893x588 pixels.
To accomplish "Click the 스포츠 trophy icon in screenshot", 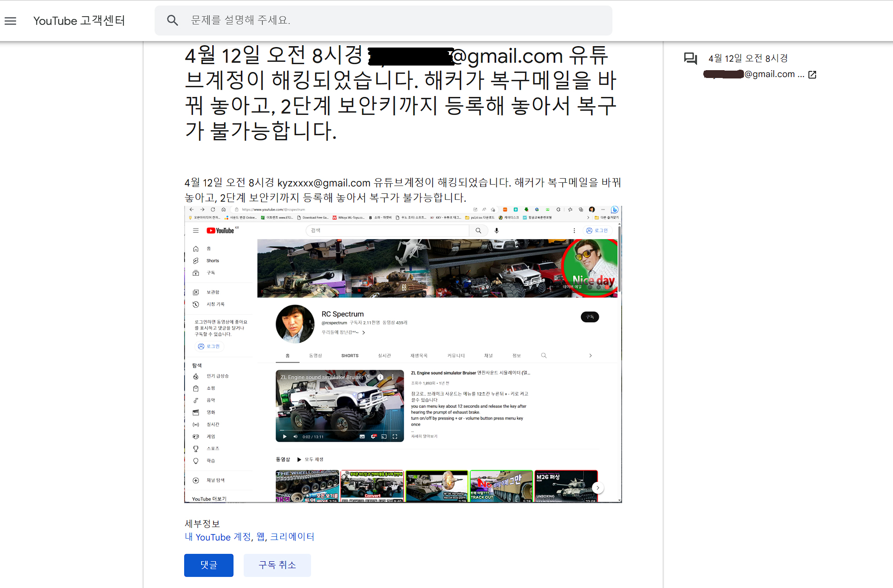I will coord(196,449).
